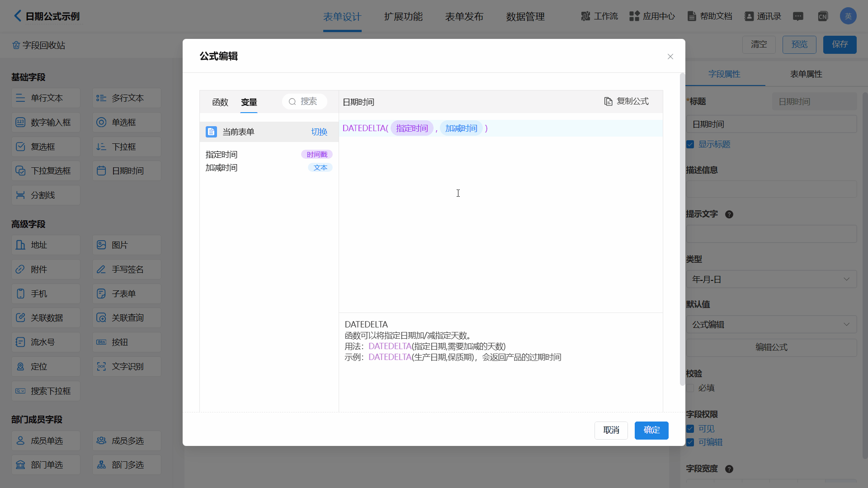Click the 文字识别 OCR icon
Image resolution: width=868 pixels, height=488 pixels.
[101, 367]
